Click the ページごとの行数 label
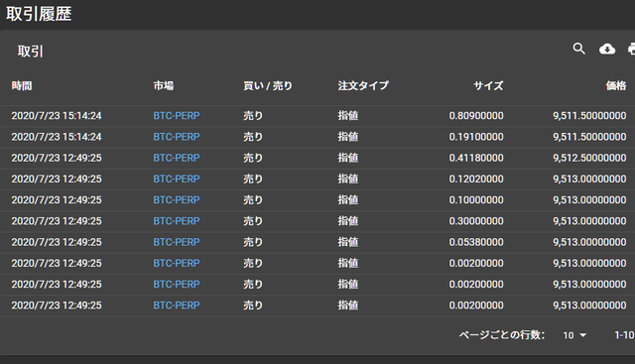The height and width of the screenshot is (364, 635). [x=502, y=335]
